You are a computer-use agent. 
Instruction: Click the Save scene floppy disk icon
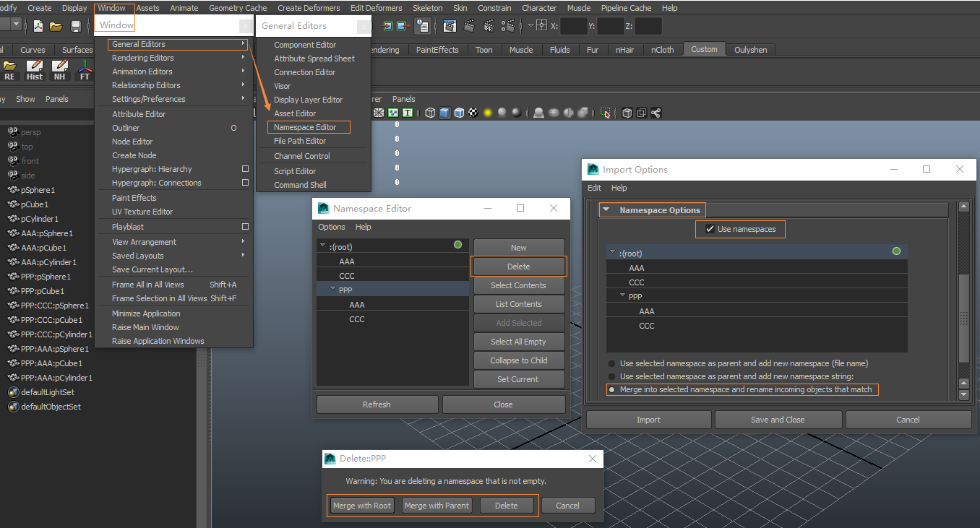pos(76,26)
